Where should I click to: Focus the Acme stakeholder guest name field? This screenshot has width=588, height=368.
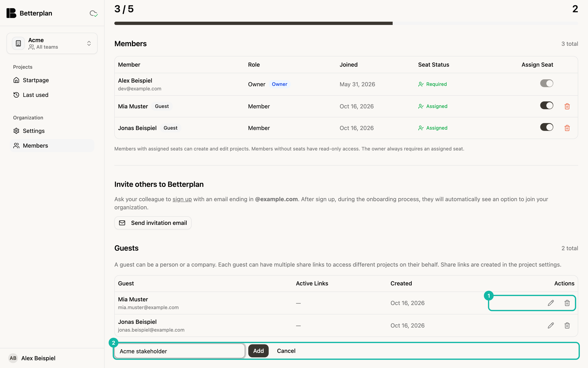click(179, 351)
